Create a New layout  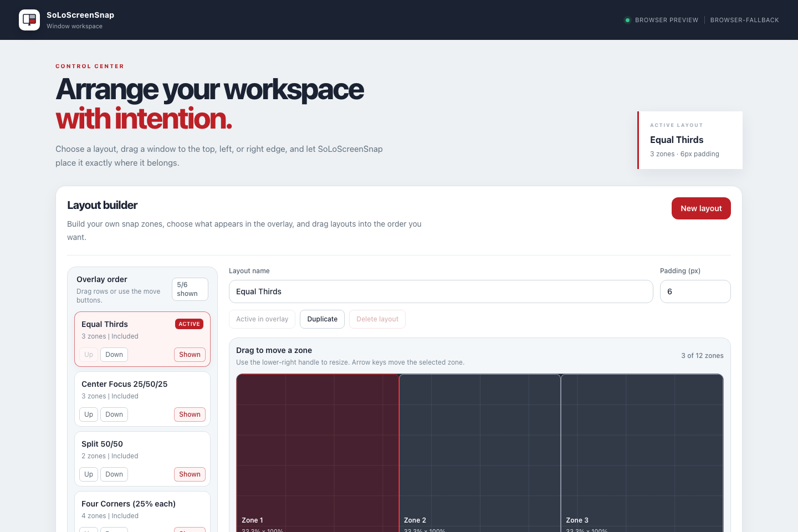point(701,208)
